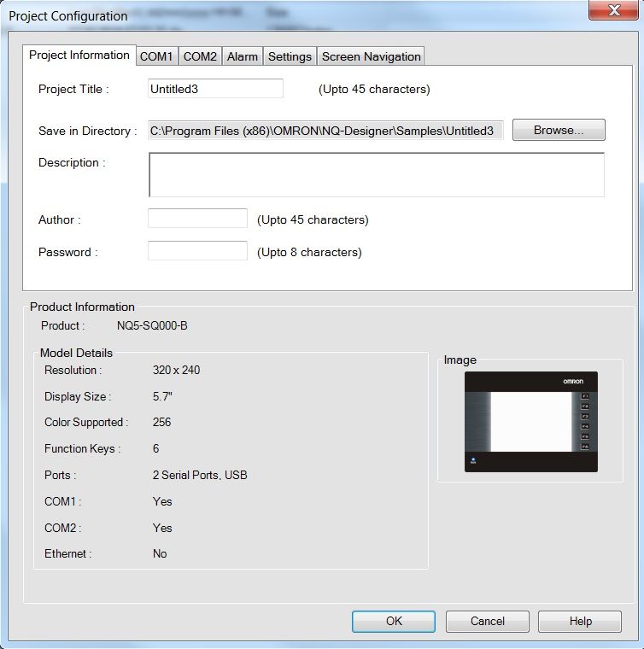The image size is (644, 649).
Task: Click the resolution value 320 x 240
Action: (176, 370)
